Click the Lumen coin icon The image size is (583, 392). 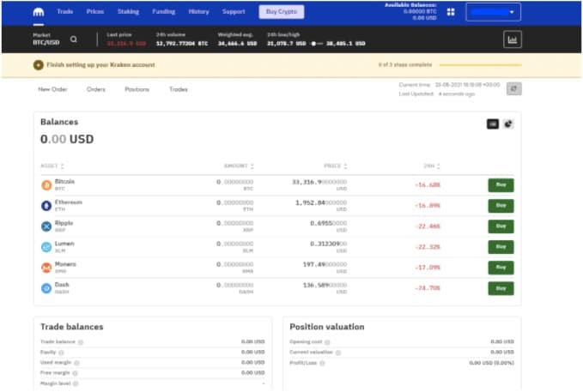pyautogui.click(x=46, y=247)
